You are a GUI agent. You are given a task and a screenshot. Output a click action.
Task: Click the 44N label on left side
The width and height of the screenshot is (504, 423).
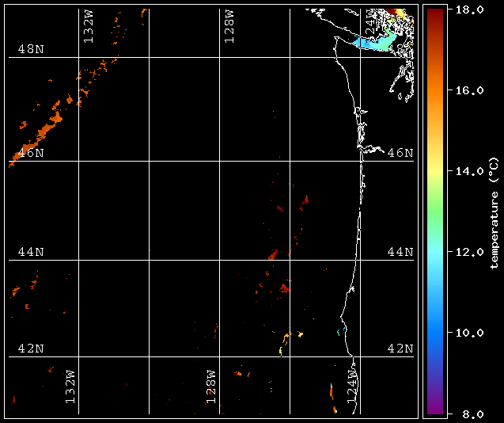(31, 252)
